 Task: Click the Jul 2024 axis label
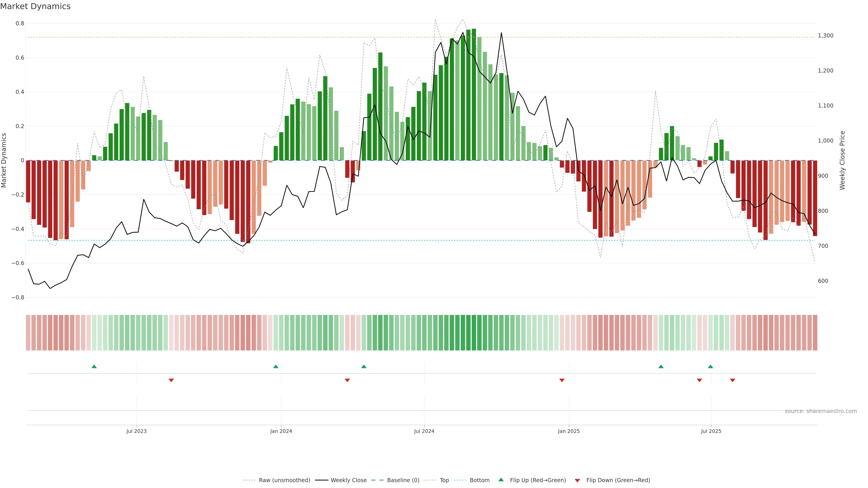pos(424,431)
